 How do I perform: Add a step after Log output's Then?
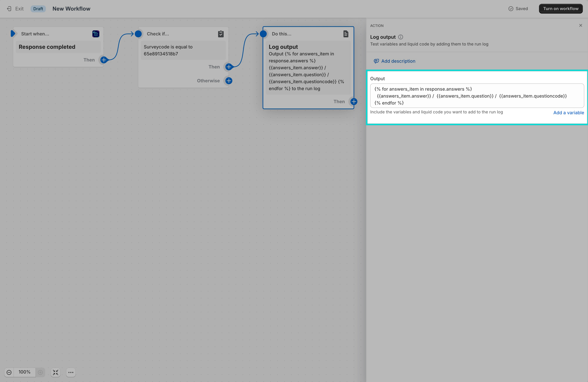(x=354, y=102)
